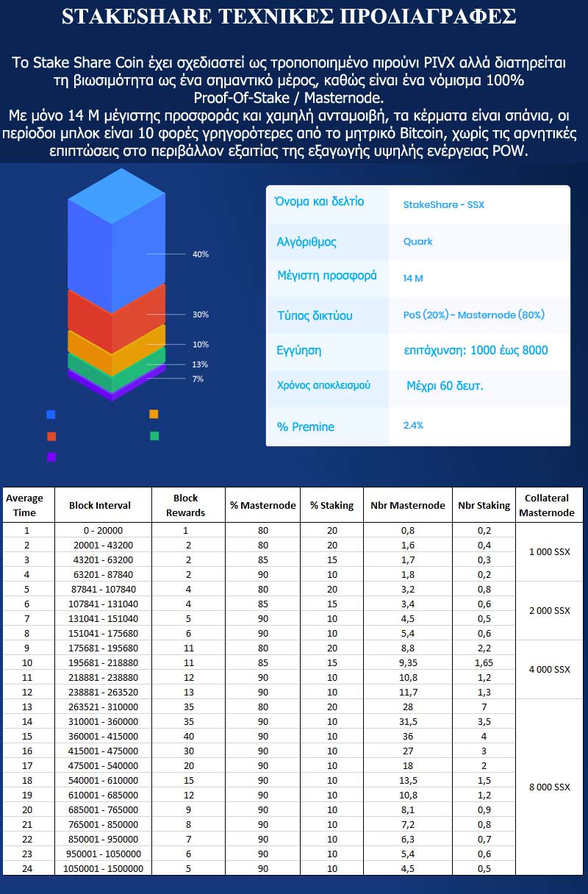The image size is (588, 894).
Task: Click the 2.4% premine value
Action: [413, 425]
